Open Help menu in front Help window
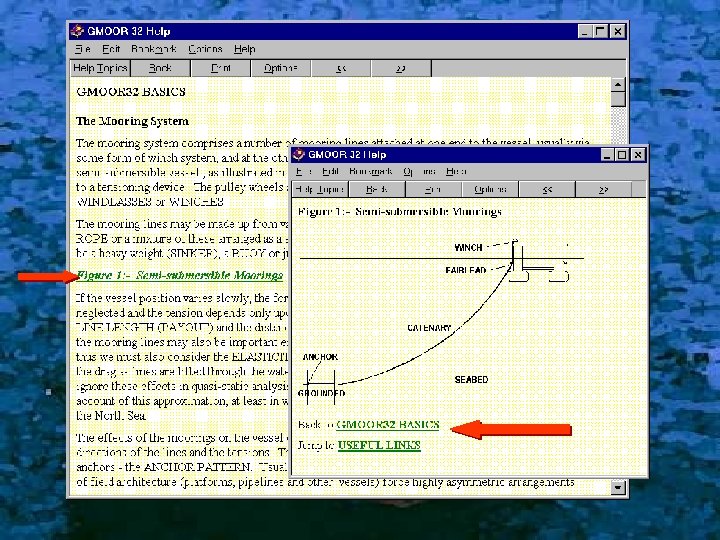Image resolution: width=720 pixels, height=540 pixels. click(x=456, y=171)
